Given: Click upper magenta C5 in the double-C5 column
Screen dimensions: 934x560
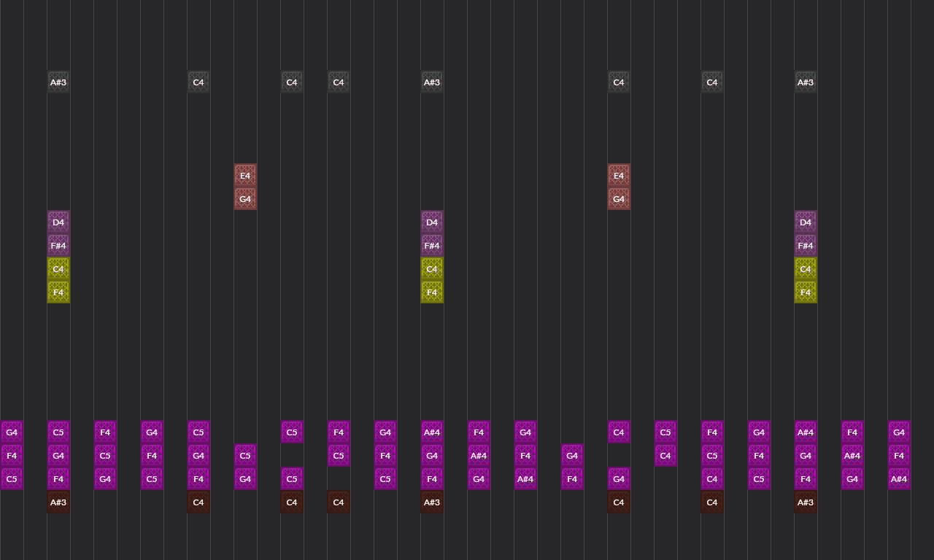Looking at the screenshot, I should click(x=292, y=432).
